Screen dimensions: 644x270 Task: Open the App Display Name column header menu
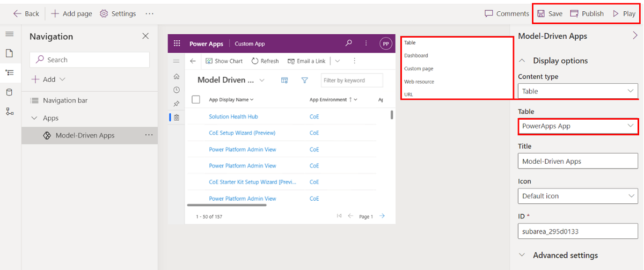tap(231, 99)
